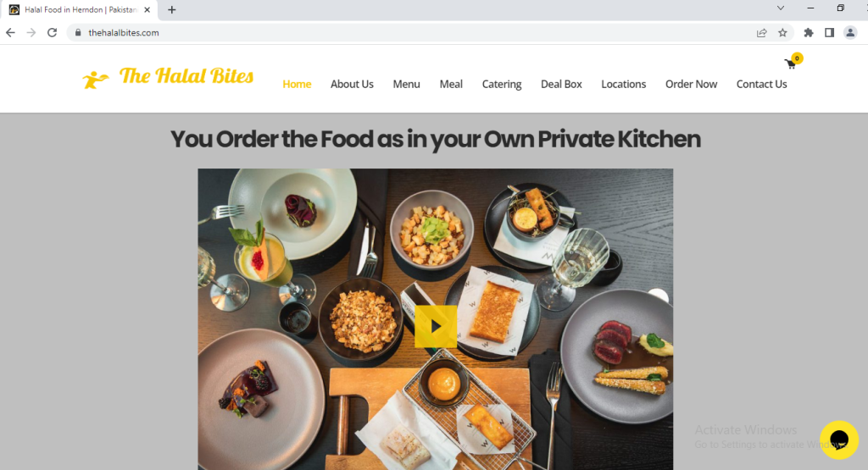Click the Order Now link
This screenshot has width=868, height=470.
click(x=691, y=84)
